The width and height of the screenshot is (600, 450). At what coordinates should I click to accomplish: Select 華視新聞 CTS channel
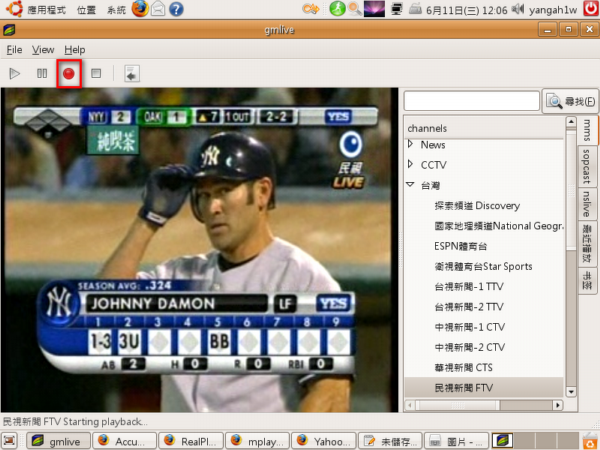point(463,368)
